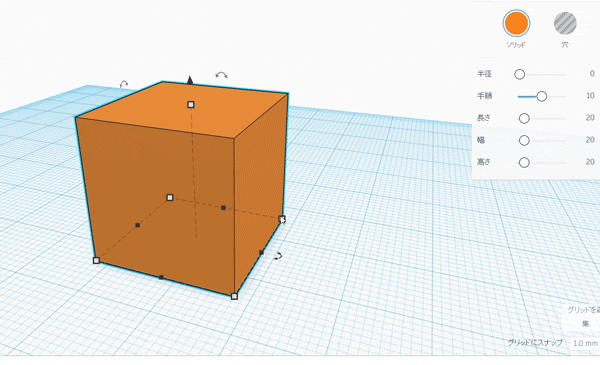The image size is (600, 365).
Task: Click the black midpoint handle on right bottom edge
Action: (261, 253)
